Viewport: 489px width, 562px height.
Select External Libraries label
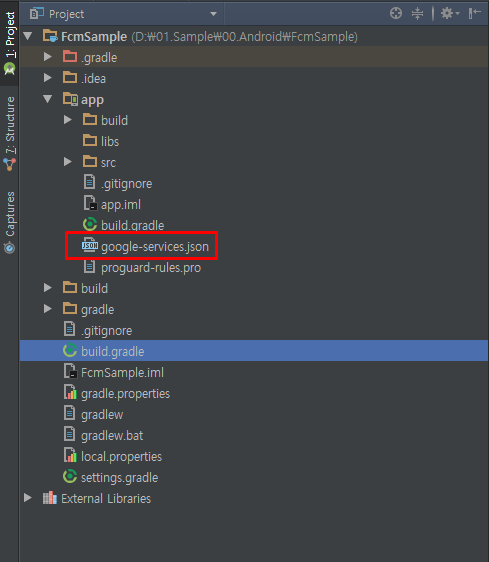(106, 499)
